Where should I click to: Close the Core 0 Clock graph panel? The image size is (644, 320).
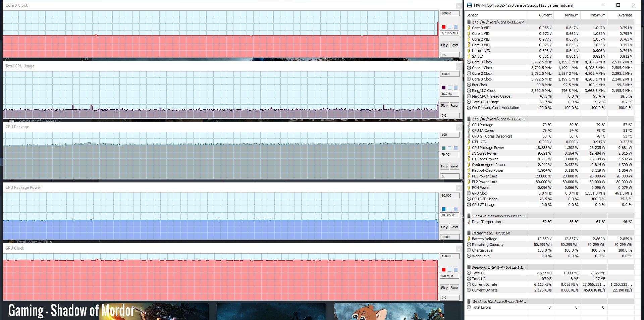(x=459, y=6)
